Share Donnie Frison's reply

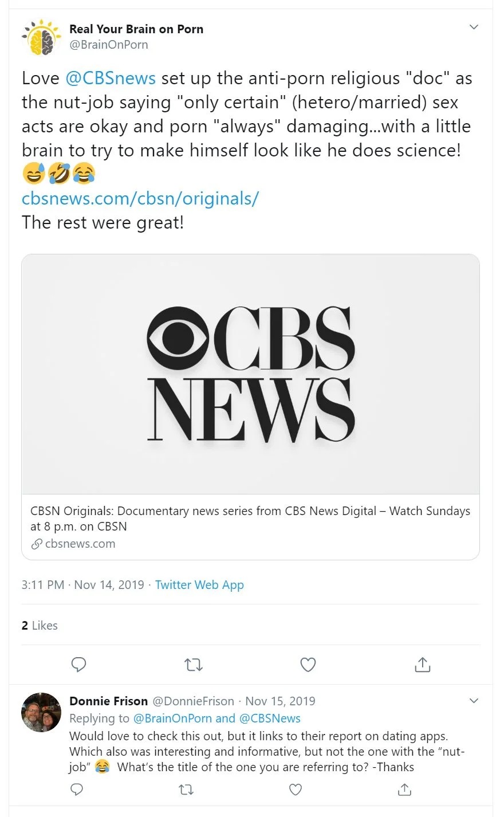(x=404, y=790)
